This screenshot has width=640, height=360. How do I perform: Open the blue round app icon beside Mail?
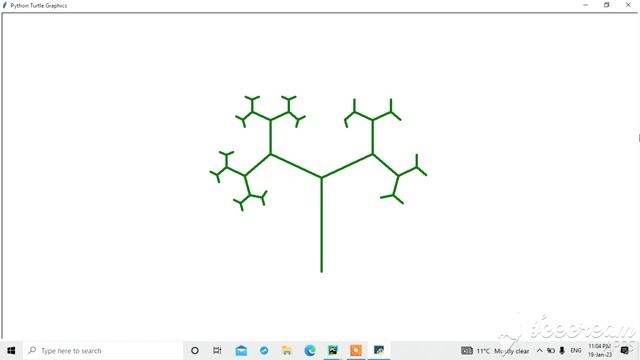(264, 351)
